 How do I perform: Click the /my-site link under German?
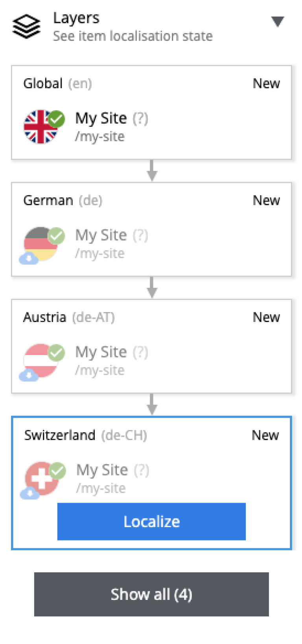[x=99, y=253]
